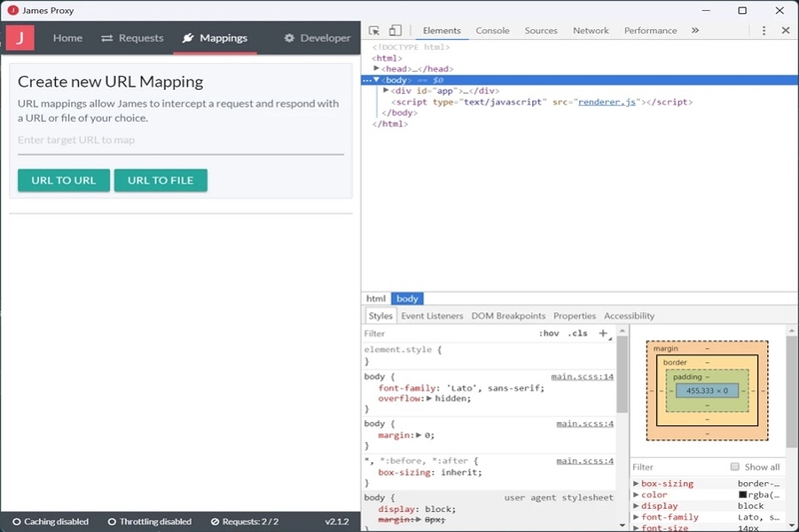
Task: Click the rgba color swatch
Action: coord(743,494)
